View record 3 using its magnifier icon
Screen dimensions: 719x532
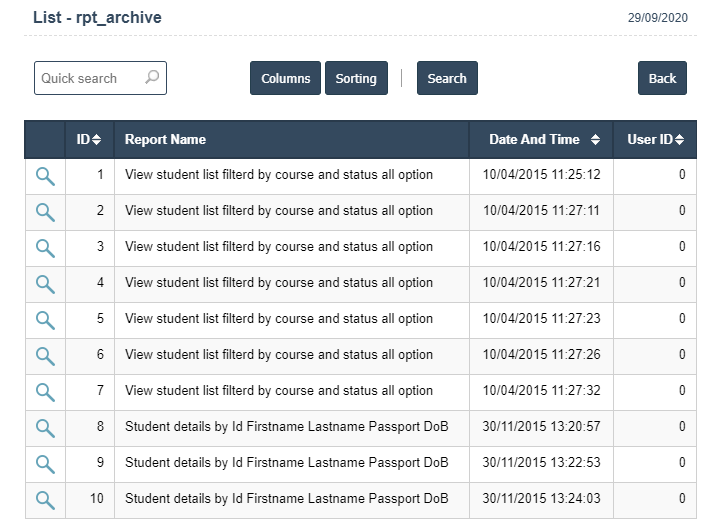pos(45,248)
